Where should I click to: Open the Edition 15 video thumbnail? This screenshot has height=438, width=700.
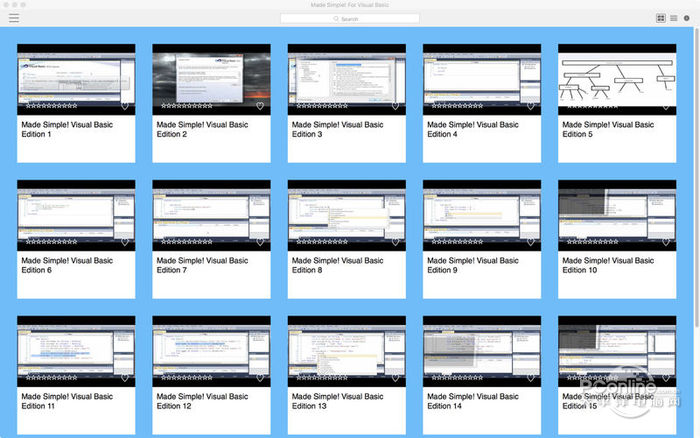pos(617,350)
